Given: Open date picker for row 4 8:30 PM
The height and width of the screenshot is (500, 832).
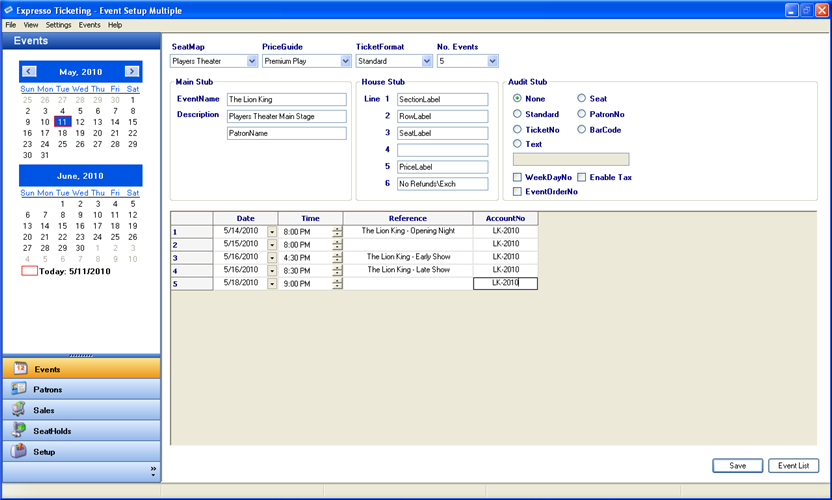Looking at the screenshot, I should (272, 271).
